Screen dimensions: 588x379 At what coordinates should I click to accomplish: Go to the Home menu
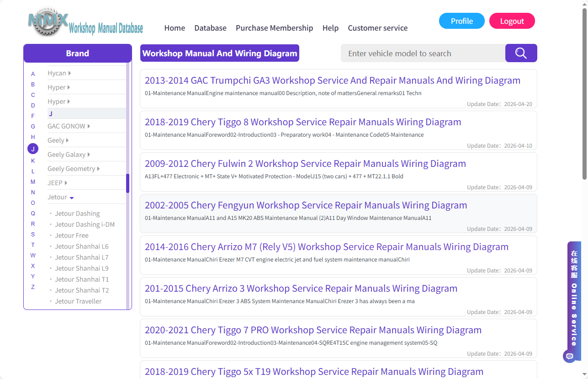(175, 28)
